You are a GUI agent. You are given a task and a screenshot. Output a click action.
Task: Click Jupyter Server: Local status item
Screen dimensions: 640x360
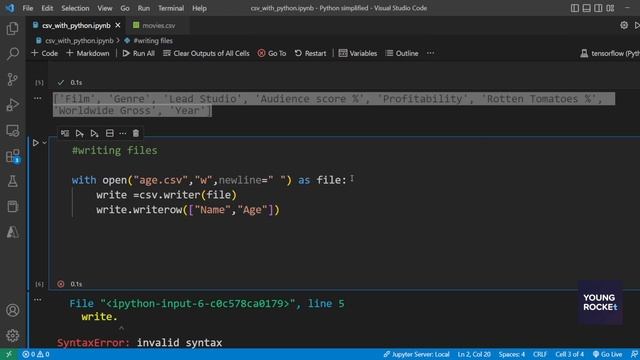(416, 354)
